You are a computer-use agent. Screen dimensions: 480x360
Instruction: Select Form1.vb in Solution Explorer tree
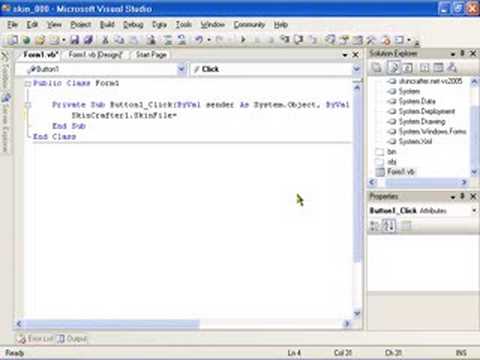[401, 172]
